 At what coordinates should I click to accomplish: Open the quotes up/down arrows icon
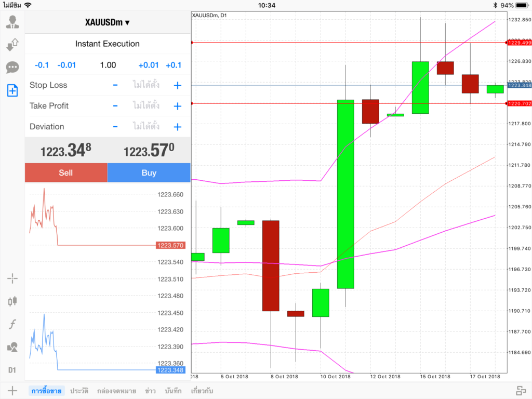coord(12,45)
